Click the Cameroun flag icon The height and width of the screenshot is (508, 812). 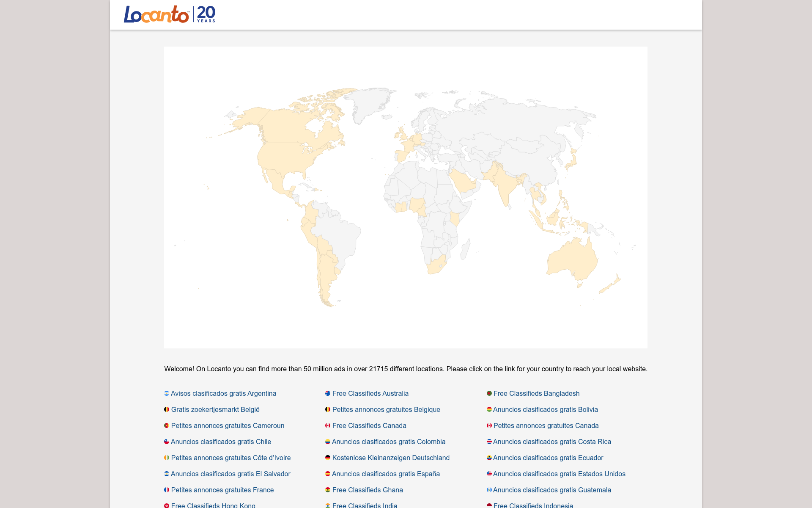(x=167, y=425)
